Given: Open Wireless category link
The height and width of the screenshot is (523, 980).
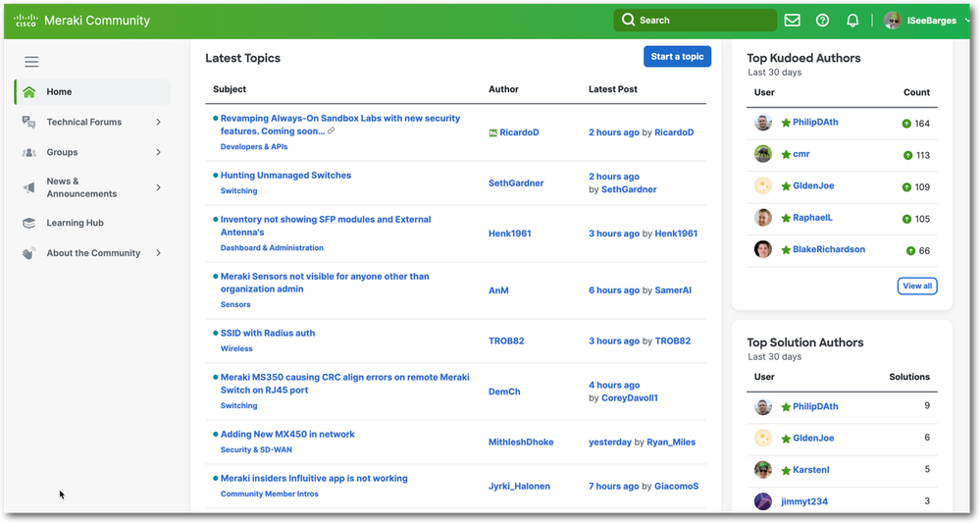Looking at the screenshot, I should tap(236, 349).
